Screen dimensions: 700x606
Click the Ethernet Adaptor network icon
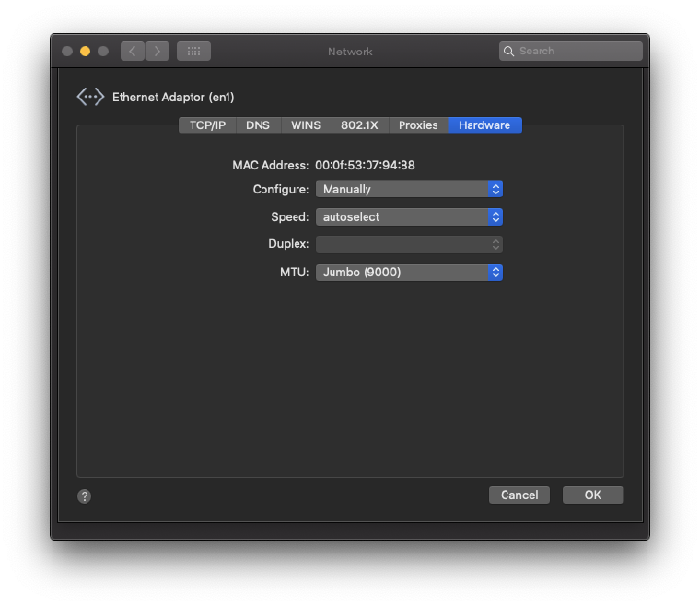89,97
